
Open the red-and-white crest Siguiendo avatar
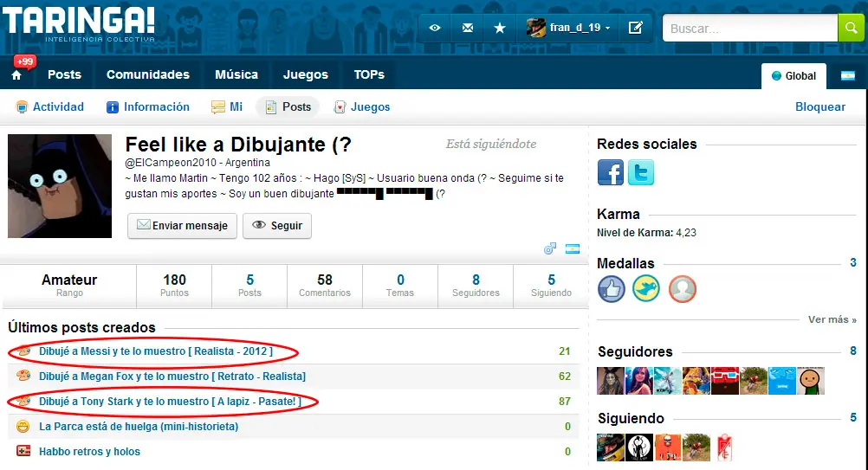(x=724, y=447)
